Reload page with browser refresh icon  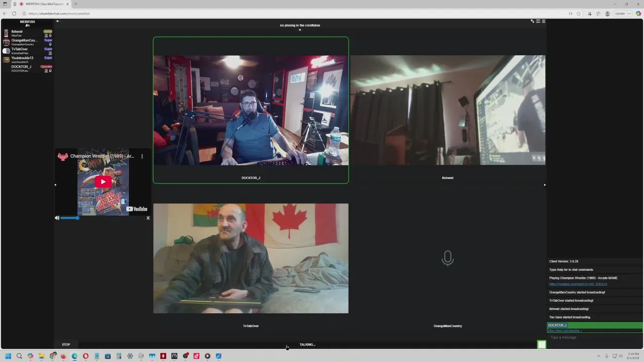(x=14, y=14)
